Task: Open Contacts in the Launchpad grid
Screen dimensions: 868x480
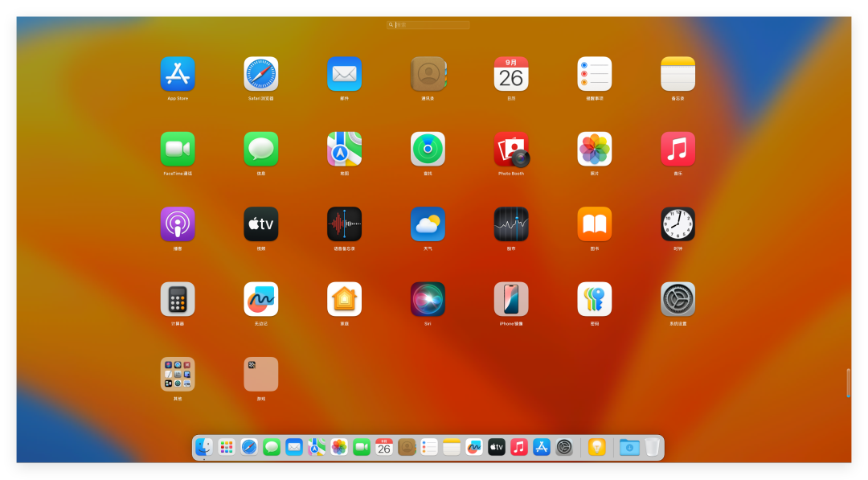Action: point(428,74)
